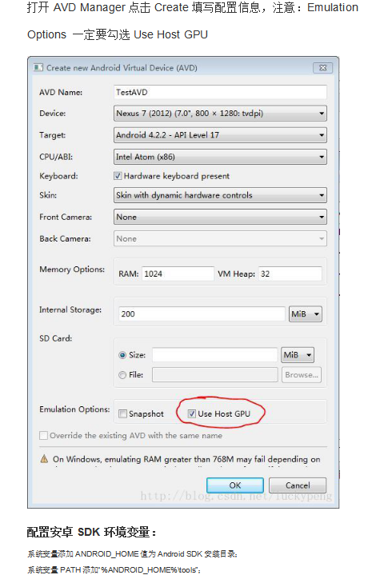Image resolution: width=392 pixels, height=583 pixels.
Task: Click the Cancel button
Action: click(x=298, y=485)
